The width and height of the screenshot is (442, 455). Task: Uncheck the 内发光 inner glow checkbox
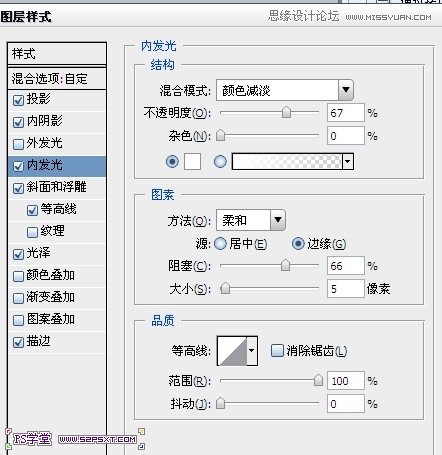coord(18,166)
